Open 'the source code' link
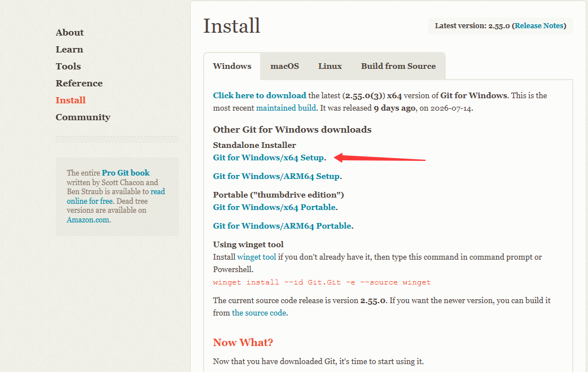Viewport: 588px width, 372px height. [259, 313]
